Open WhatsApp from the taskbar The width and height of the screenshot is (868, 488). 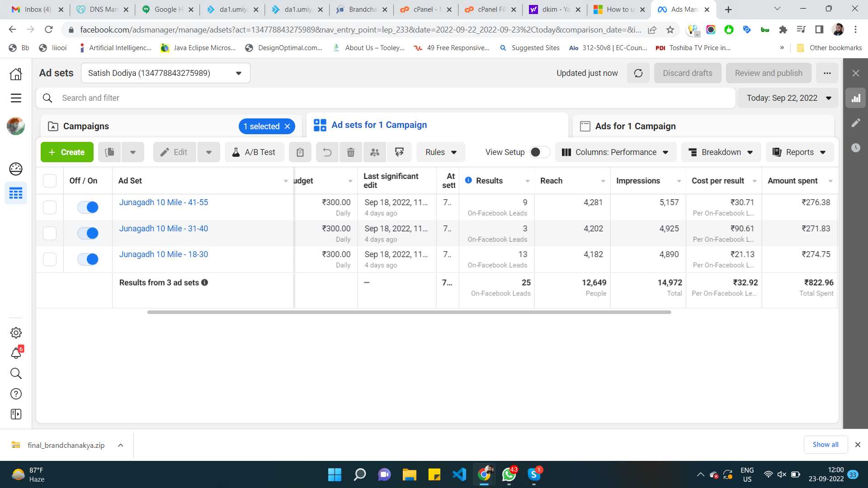coord(509,474)
